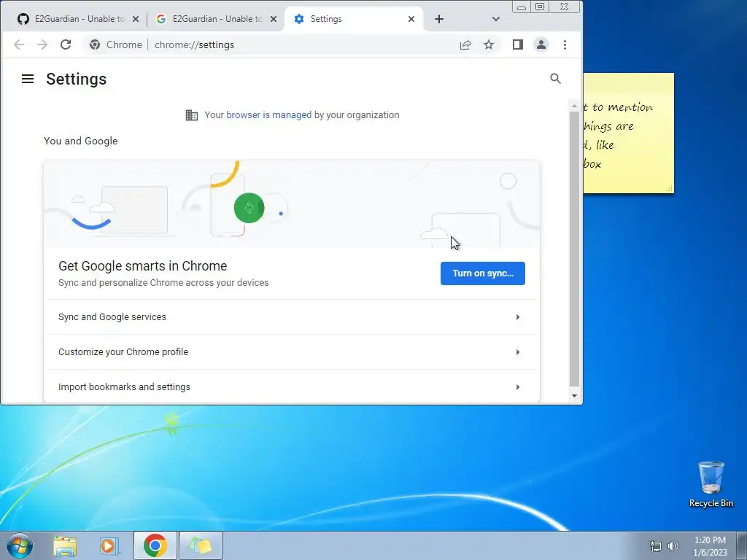Open the Windows Start menu

point(20,545)
